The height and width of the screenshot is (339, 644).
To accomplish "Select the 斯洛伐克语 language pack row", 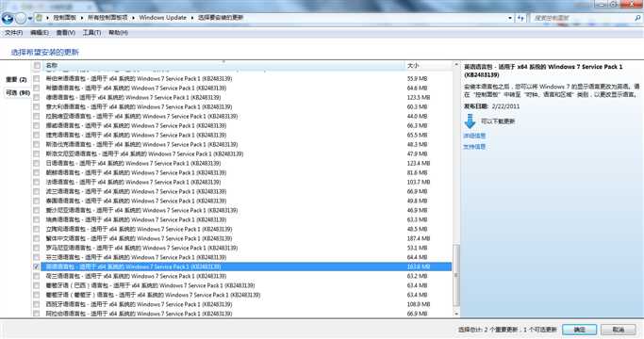I will 241,144.
